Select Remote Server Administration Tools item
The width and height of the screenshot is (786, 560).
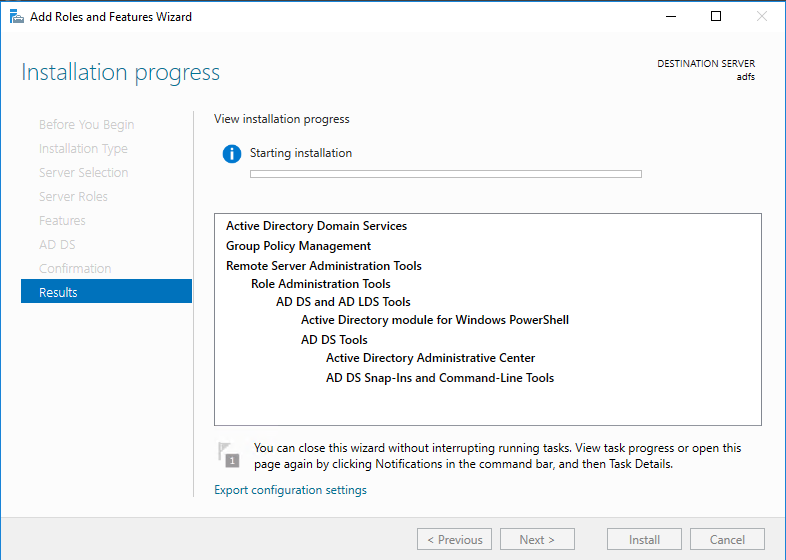[x=323, y=266]
